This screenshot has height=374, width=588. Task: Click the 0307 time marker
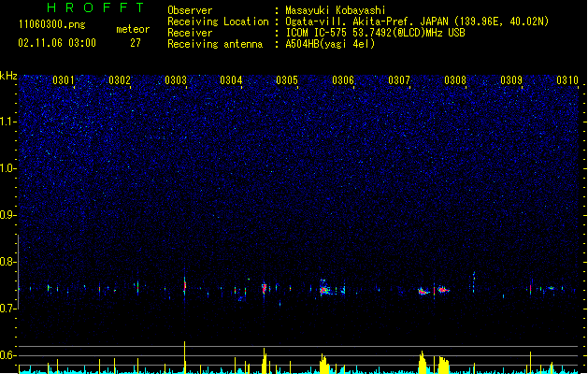pyautogui.click(x=399, y=80)
